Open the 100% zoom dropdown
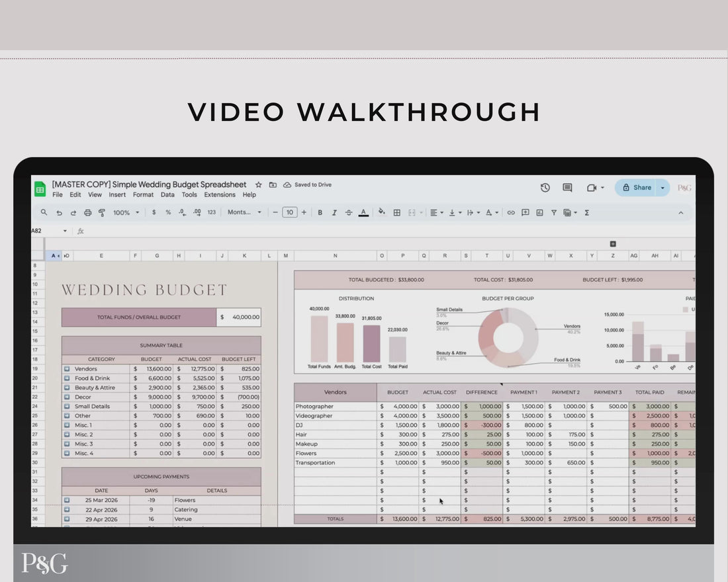The image size is (728, 582). 126,213
